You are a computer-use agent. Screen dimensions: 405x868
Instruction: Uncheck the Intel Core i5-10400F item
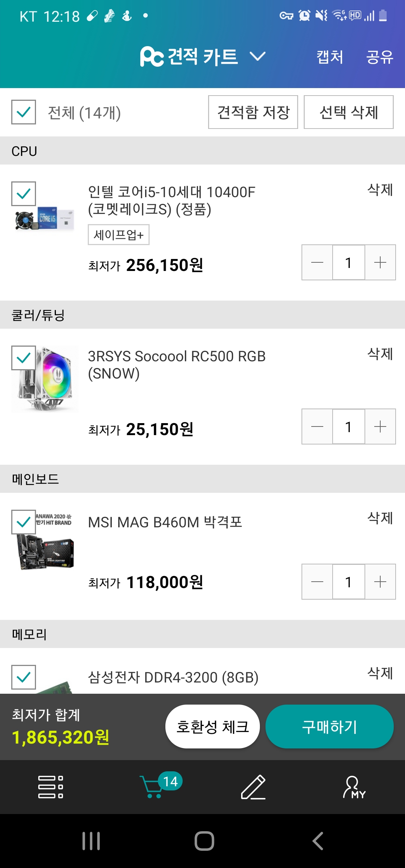pos(24,194)
